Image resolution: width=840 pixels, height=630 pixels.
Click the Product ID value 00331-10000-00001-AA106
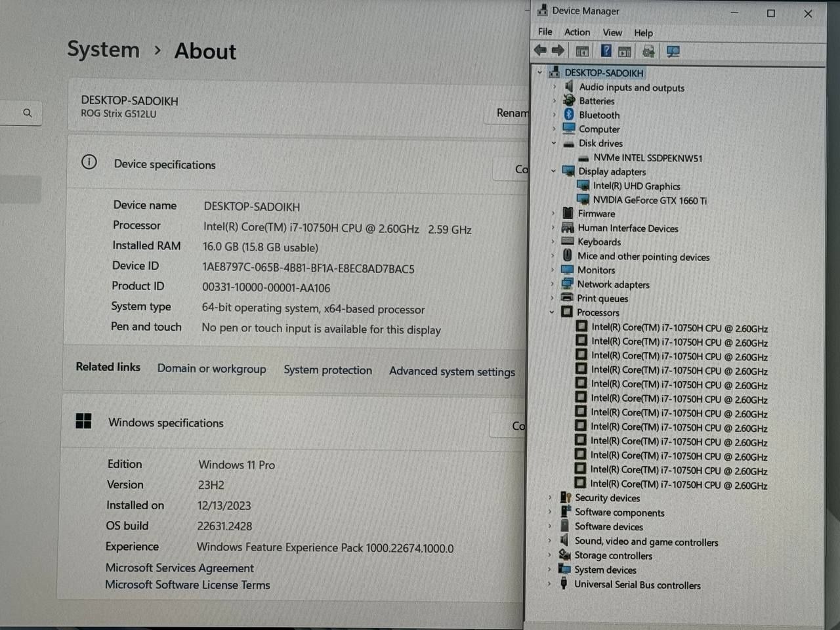coord(266,287)
